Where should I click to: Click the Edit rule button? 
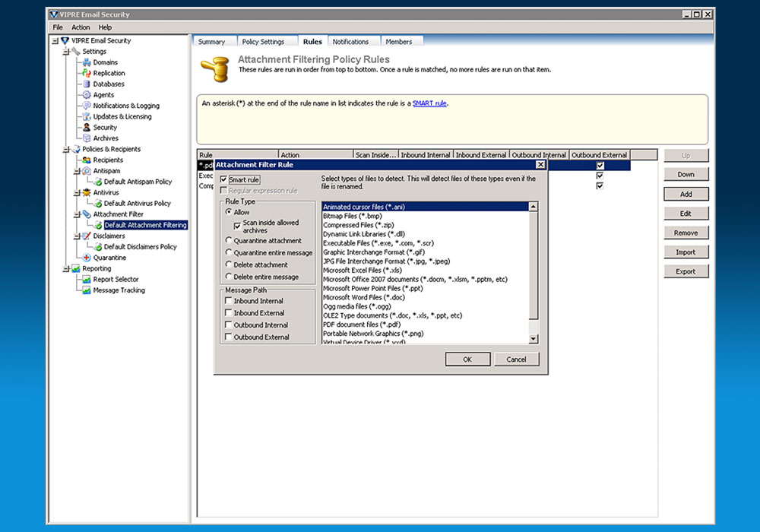(x=686, y=214)
